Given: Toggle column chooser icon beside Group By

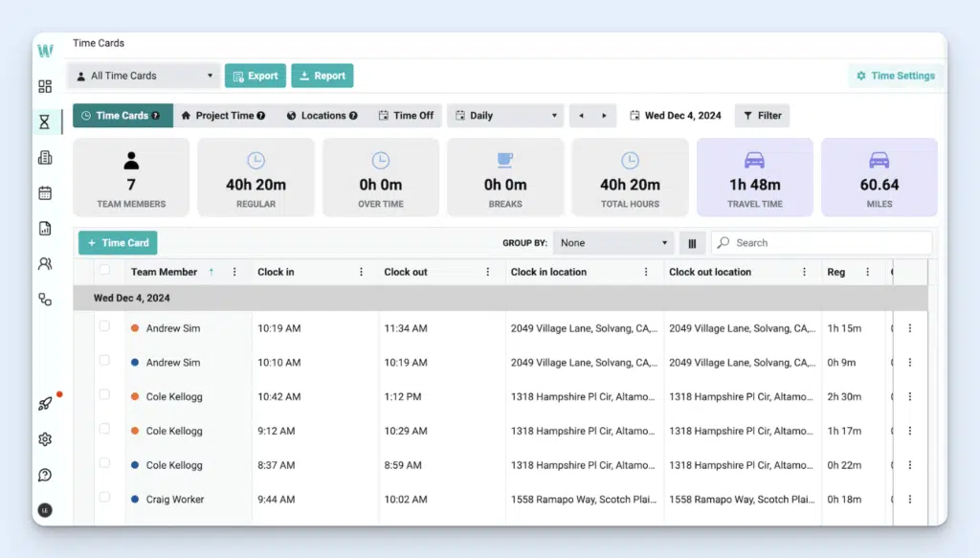Looking at the screenshot, I should pyautogui.click(x=692, y=243).
